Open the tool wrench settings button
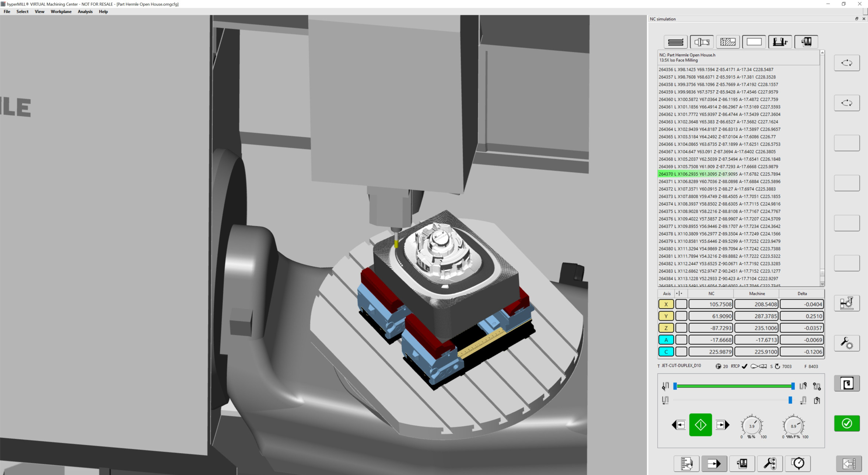This screenshot has height=475, width=868. (x=770, y=464)
